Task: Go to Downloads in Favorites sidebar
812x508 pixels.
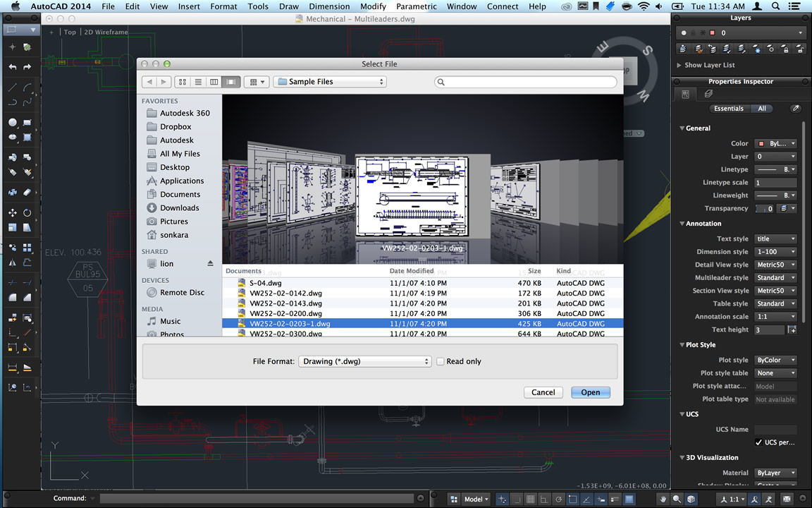Action: pyautogui.click(x=179, y=208)
